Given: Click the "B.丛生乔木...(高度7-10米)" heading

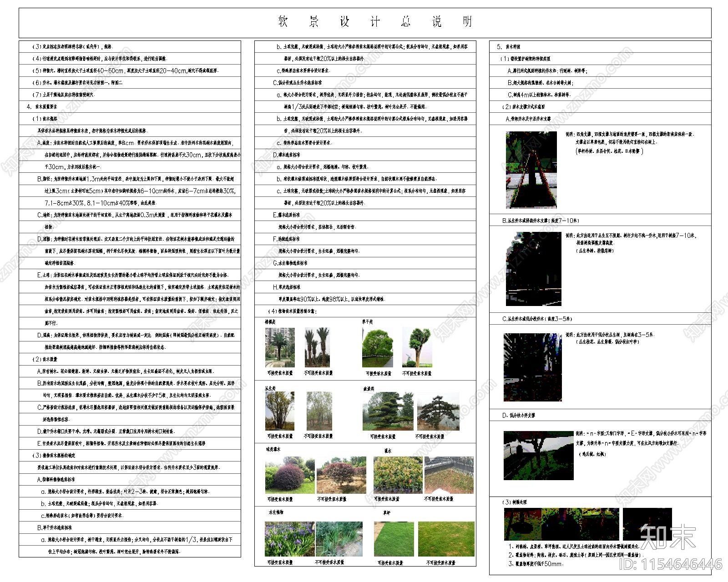Looking at the screenshot, I should click(541, 221).
